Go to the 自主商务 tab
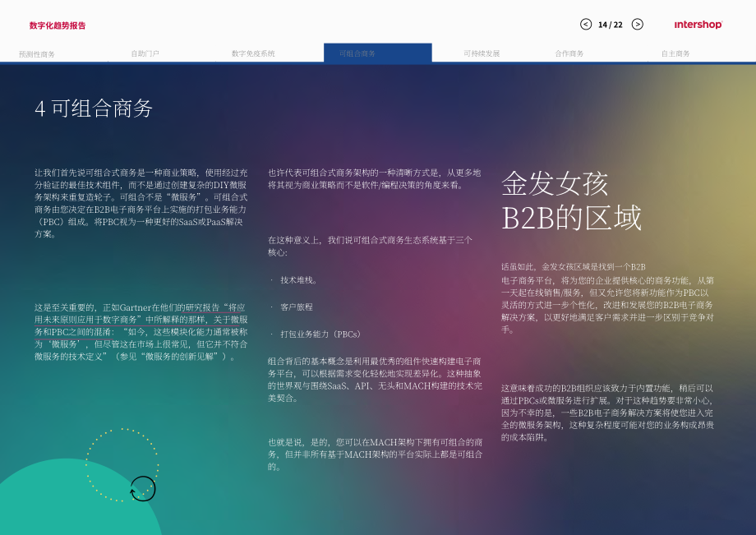 tap(675, 53)
